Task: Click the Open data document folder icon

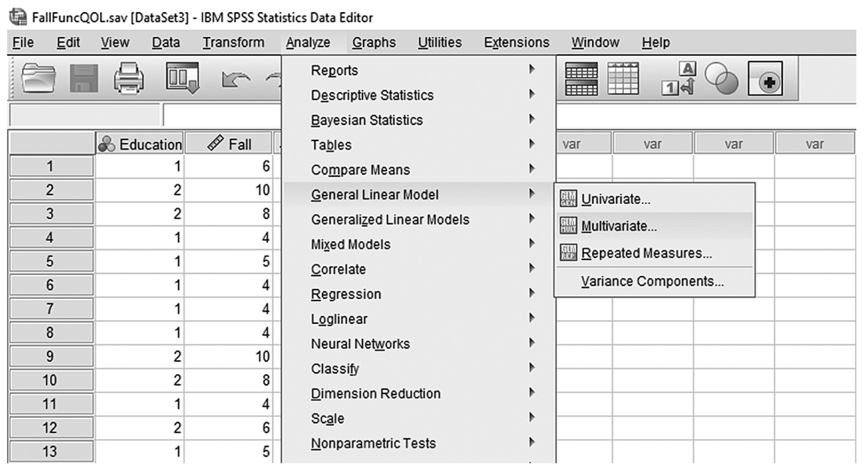Action: [x=38, y=79]
